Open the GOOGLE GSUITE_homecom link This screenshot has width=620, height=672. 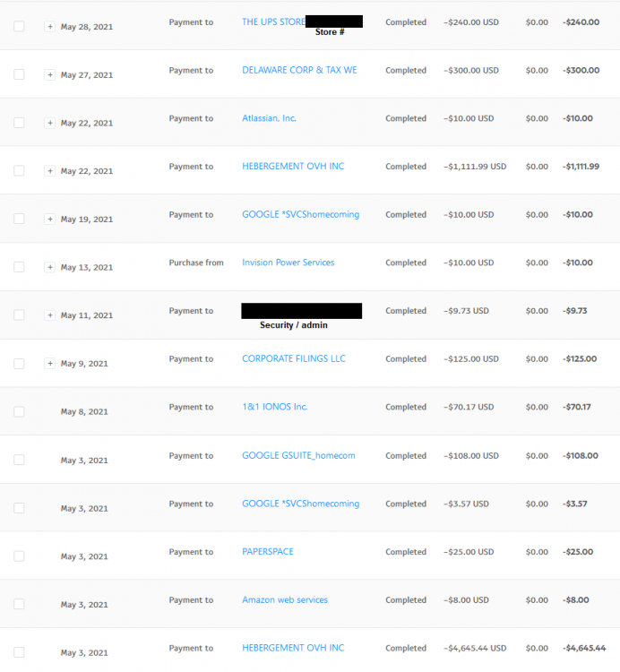298,455
